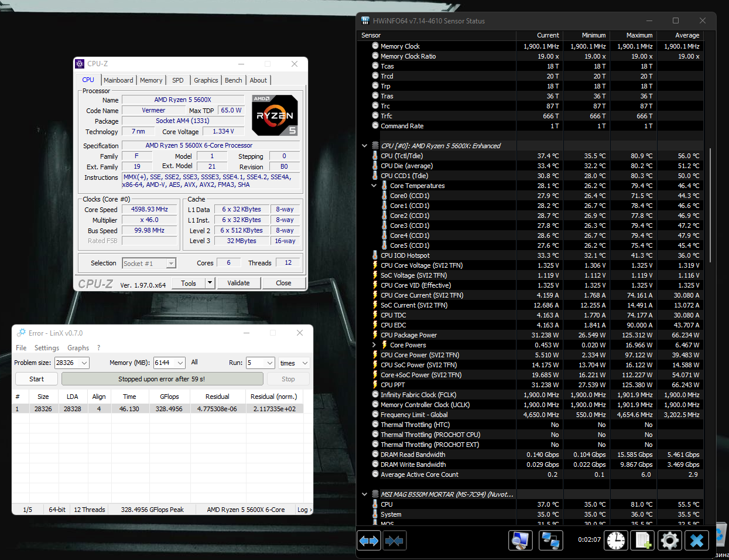Click the Residual (norm.) column header in LinX

click(273, 397)
